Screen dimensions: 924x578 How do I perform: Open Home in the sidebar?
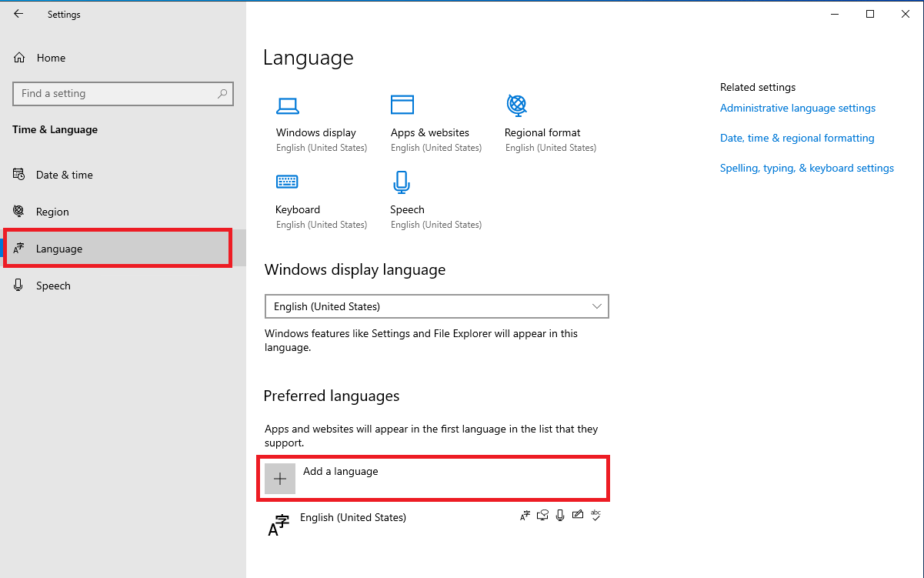pyautogui.click(x=123, y=58)
